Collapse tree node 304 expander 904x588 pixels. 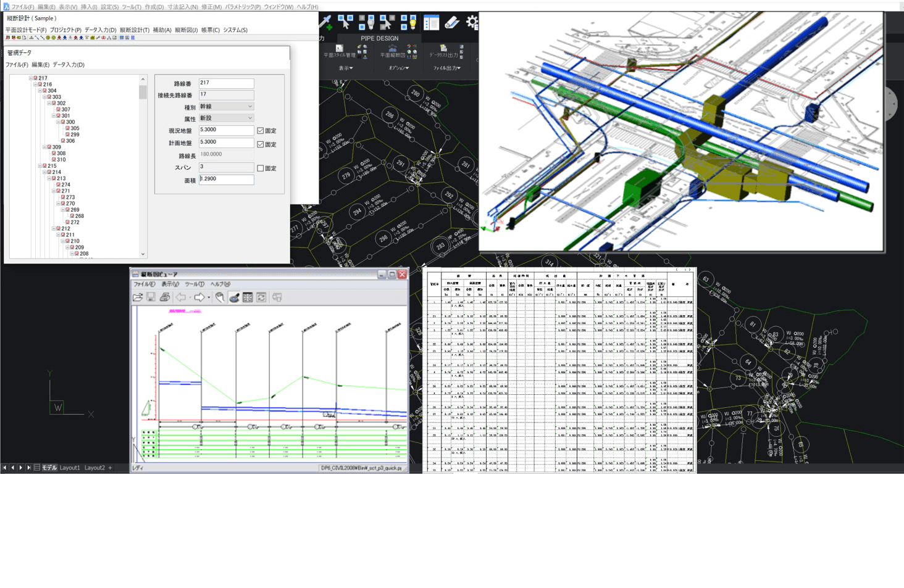pos(40,91)
